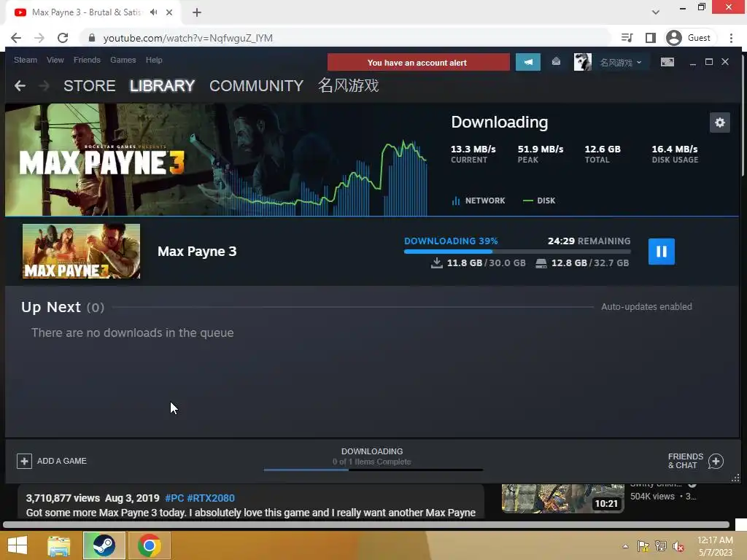Click Auto-updates enabled text

(x=646, y=307)
